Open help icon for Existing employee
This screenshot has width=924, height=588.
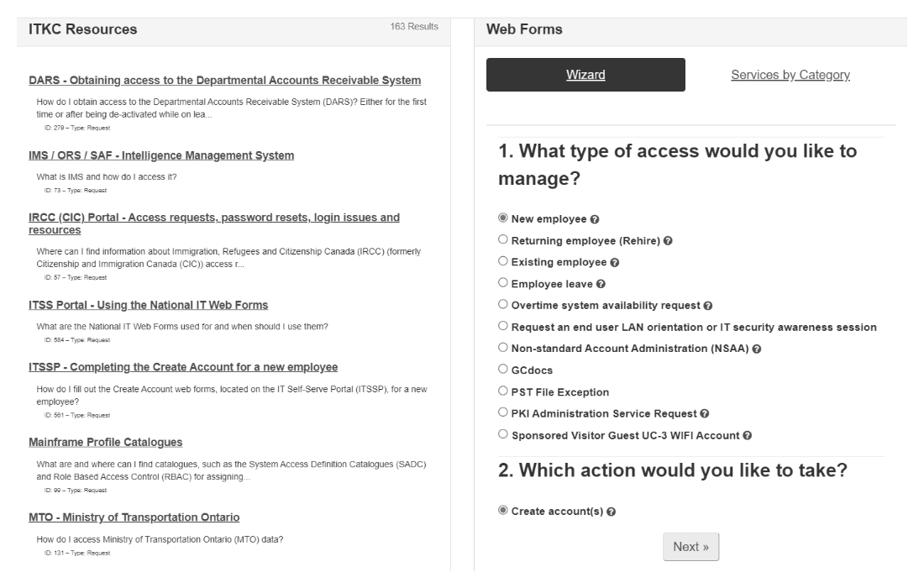click(614, 263)
